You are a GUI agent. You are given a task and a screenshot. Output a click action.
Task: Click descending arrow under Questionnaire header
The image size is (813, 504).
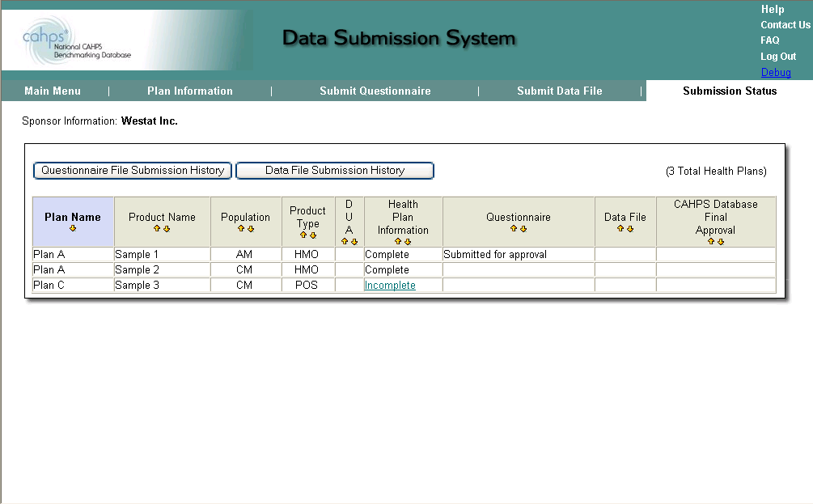coord(523,229)
